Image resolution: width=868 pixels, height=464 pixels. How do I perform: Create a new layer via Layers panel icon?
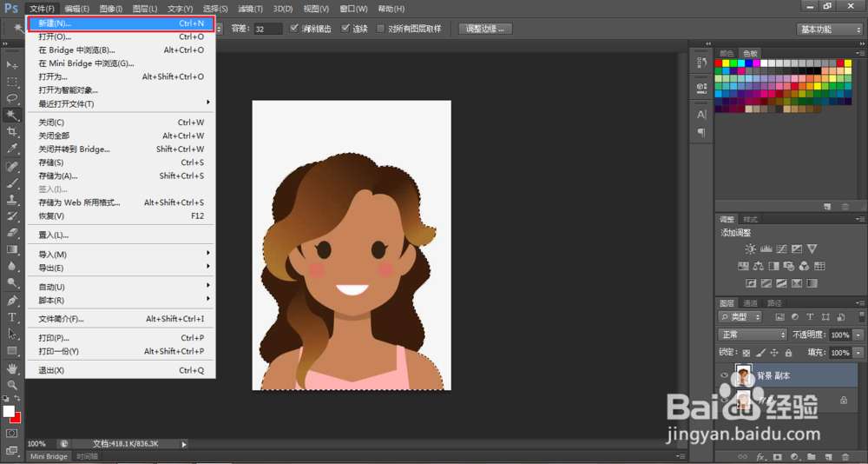click(x=828, y=457)
